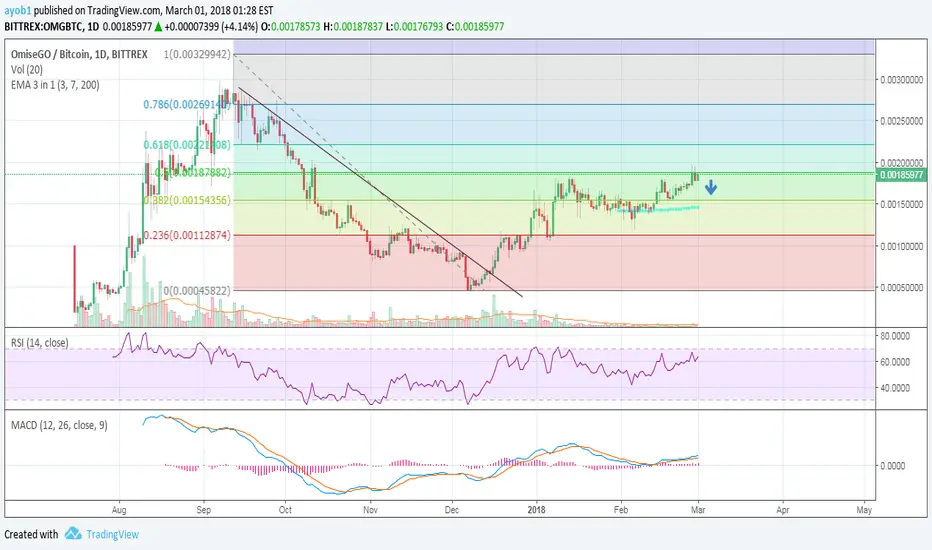
Task: Click the 0.0000 MACD axis label
Action: (x=893, y=466)
